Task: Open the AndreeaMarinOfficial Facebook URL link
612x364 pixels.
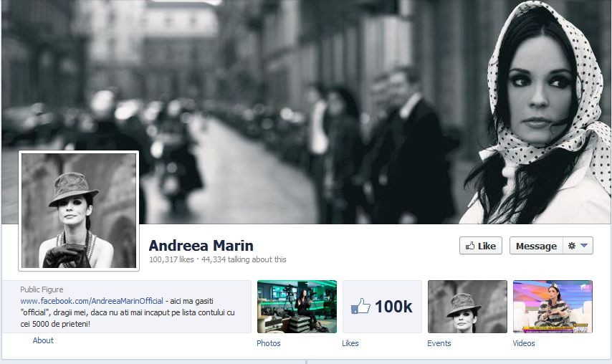Action: point(92,301)
